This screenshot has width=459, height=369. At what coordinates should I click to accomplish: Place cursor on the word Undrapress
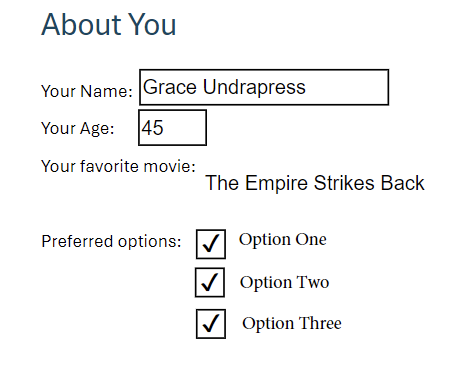(x=254, y=88)
